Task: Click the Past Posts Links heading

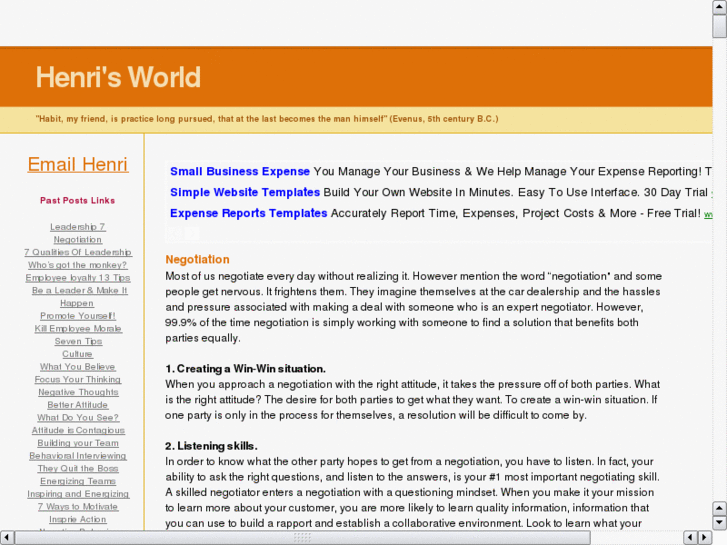Action: 77,200
